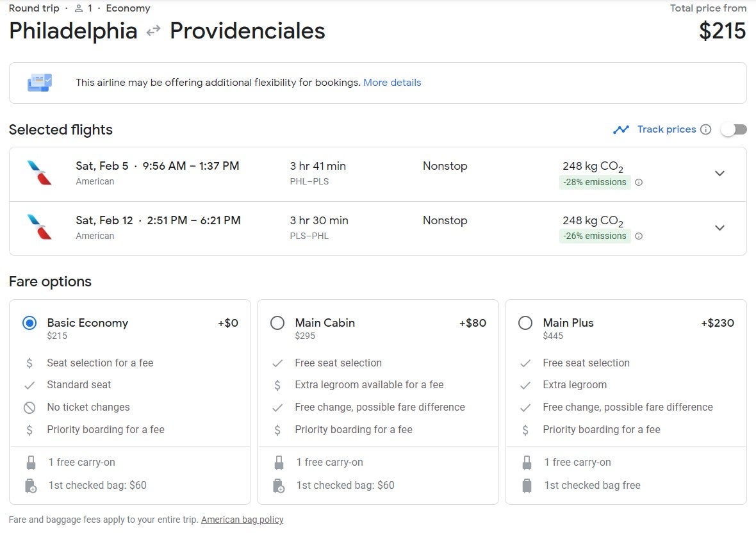Viewport: 756px width, 533px height.
Task: Click the Main Plus $445 fare card price
Action: click(x=553, y=336)
